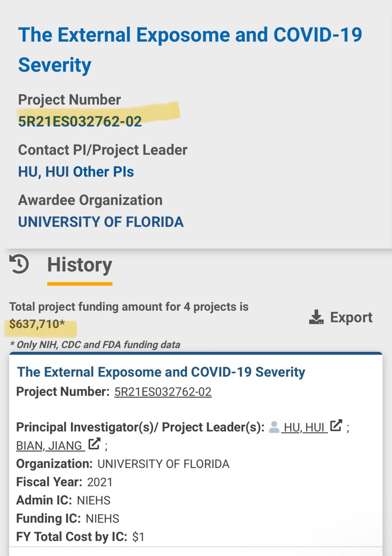Open HU, HUI link in Principal Investigators row
The width and height of the screenshot is (392, 556).
pos(305,428)
